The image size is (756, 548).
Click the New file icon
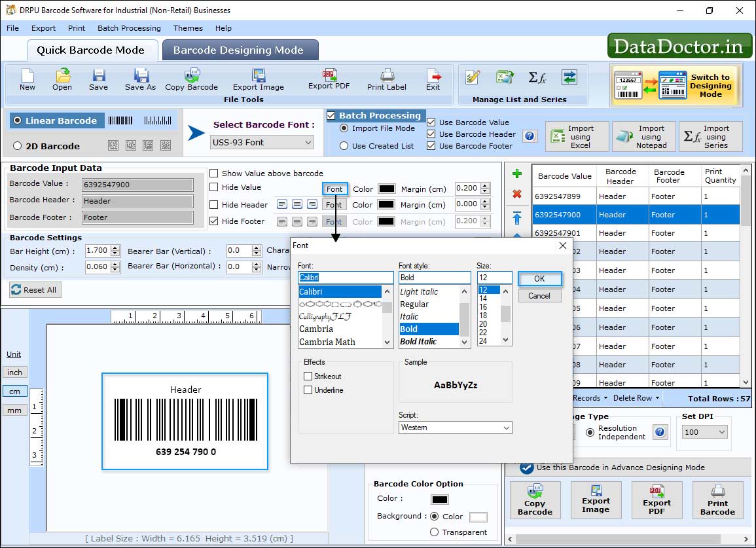click(x=27, y=80)
